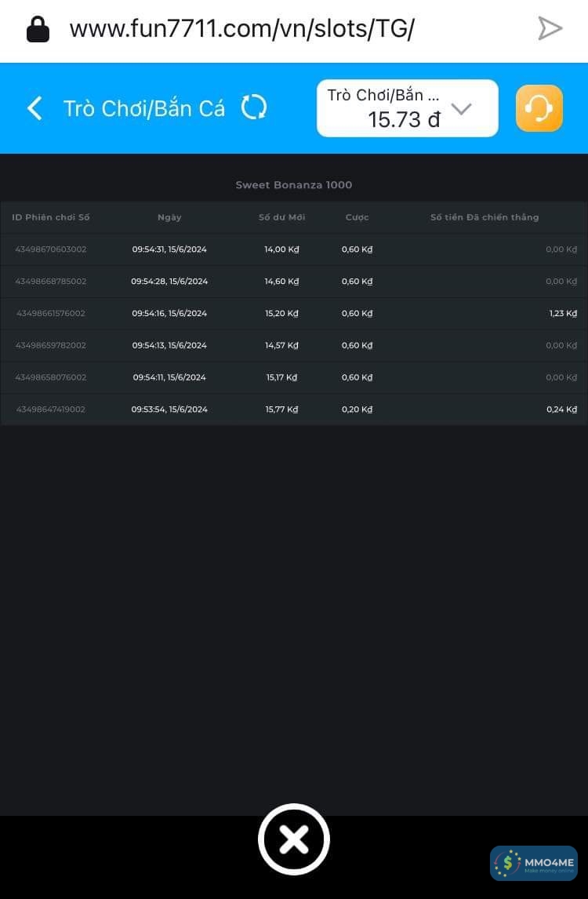This screenshot has width=588, height=899.
Task: Click the Ngày column header
Action: [169, 217]
